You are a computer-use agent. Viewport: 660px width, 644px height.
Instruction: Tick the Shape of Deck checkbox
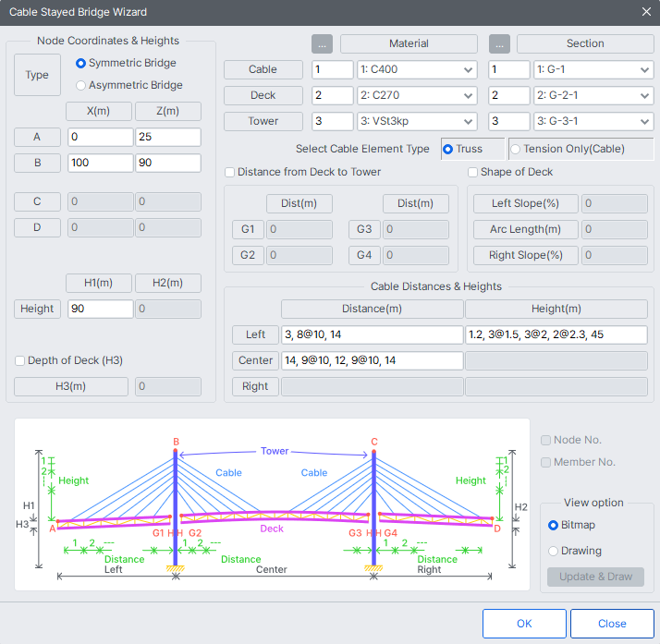pyautogui.click(x=473, y=172)
